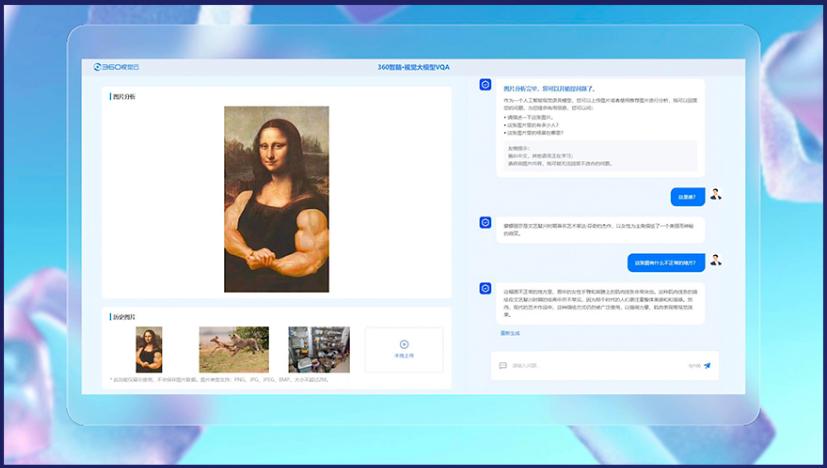827x468 pixels.
Task: Select the Mona Lisa thumbnail in history
Action: point(149,349)
